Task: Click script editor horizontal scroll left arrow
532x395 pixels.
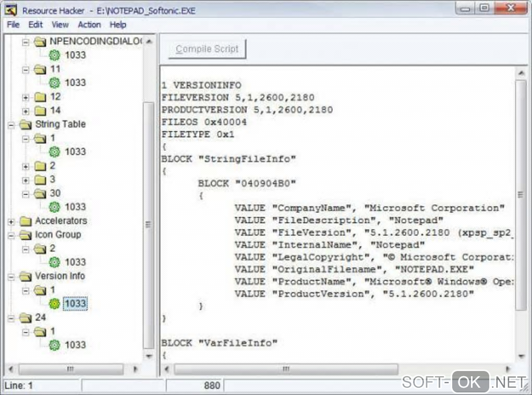Action: 166,369
